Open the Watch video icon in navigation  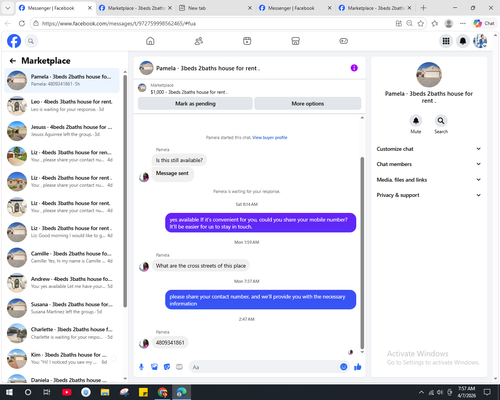[247, 41]
